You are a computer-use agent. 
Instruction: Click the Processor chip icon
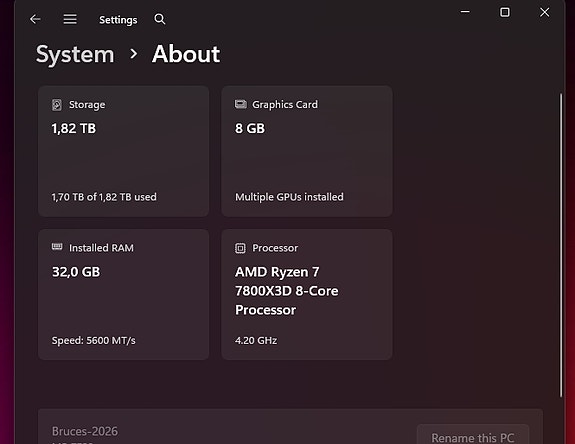pyautogui.click(x=240, y=248)
